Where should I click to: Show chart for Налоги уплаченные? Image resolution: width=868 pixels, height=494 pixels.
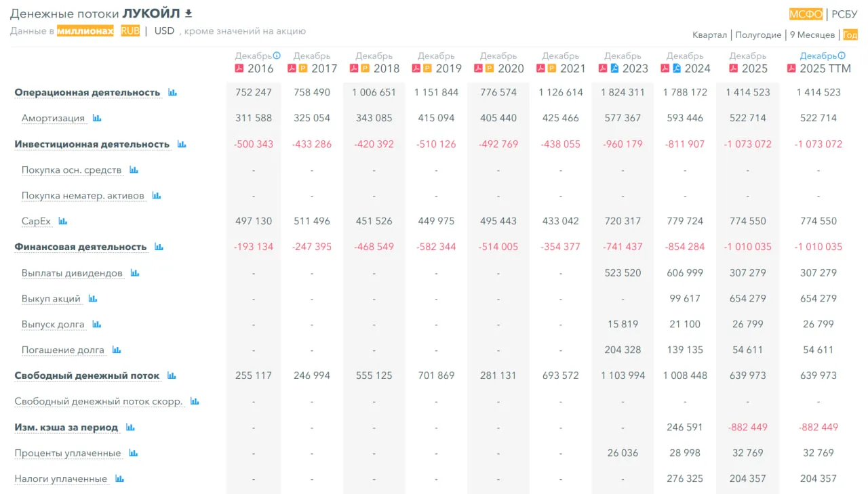point(119,478)
